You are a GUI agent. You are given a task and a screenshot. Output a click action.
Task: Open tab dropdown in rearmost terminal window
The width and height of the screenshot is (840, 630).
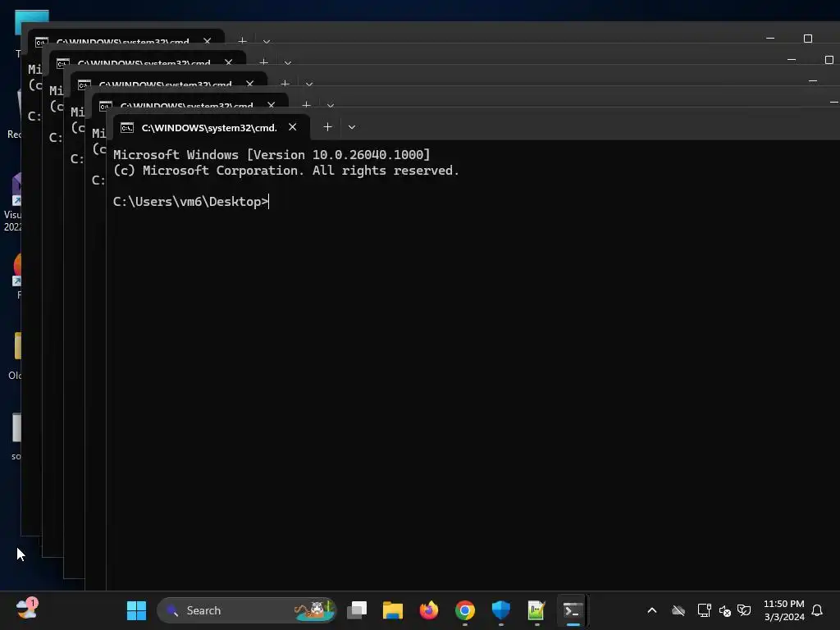pyautogui.click(x=267, y=41)
